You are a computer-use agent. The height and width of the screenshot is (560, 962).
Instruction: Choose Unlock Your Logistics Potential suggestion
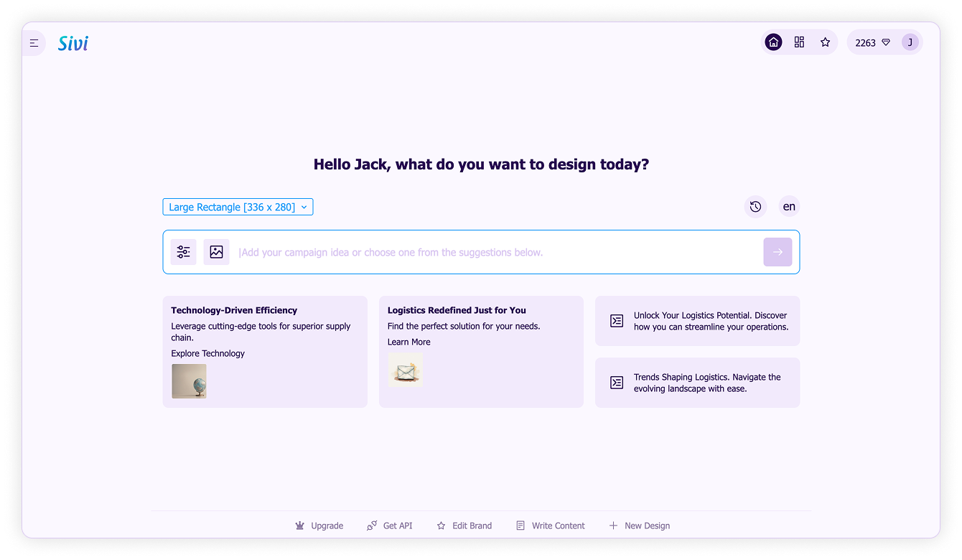tap(697, 321)
